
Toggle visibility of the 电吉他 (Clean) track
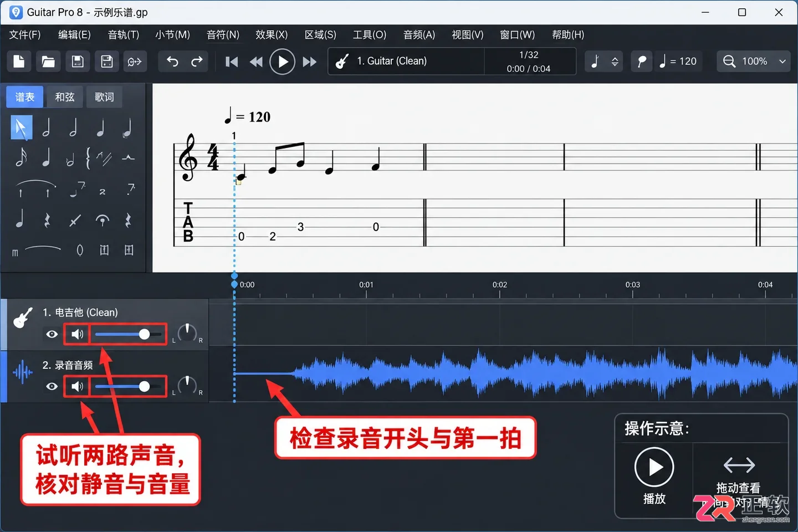[52, 334]
